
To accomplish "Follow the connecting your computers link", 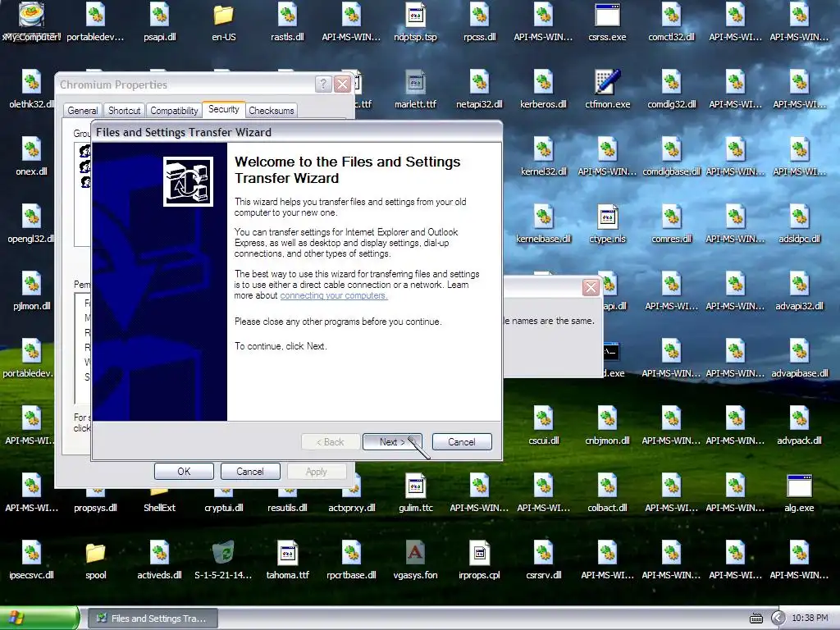I will tap(334, 295).
